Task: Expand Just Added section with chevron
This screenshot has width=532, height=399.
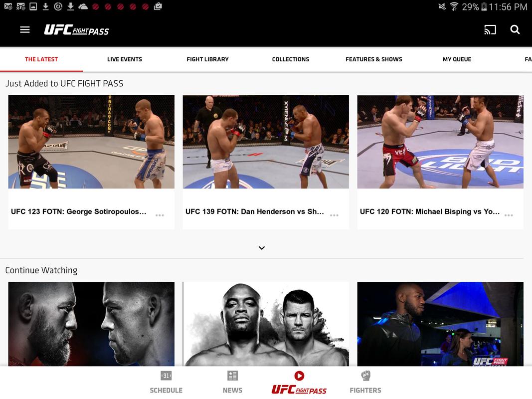Action: coord(262,248)
